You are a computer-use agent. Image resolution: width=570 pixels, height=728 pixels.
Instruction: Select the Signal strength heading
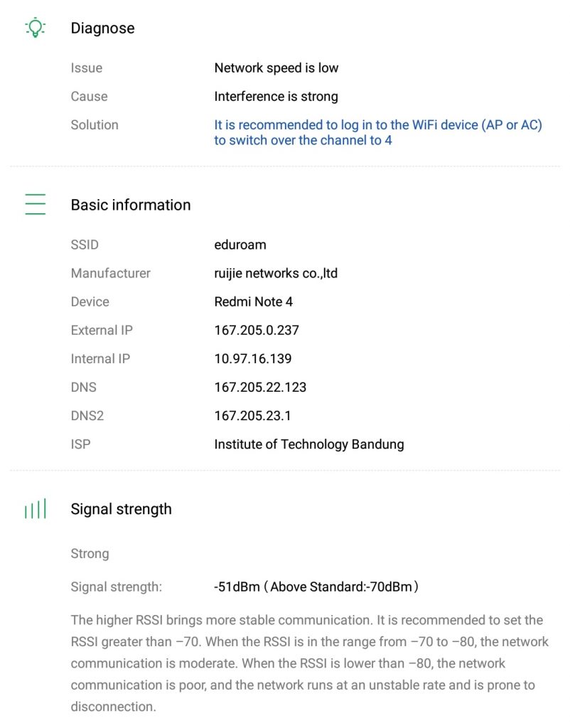121,509
